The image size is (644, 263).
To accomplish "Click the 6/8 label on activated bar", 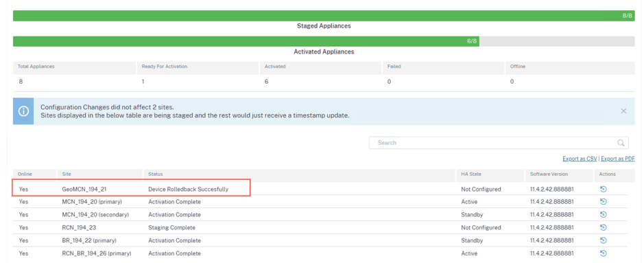I will click(x=472, y=41).
